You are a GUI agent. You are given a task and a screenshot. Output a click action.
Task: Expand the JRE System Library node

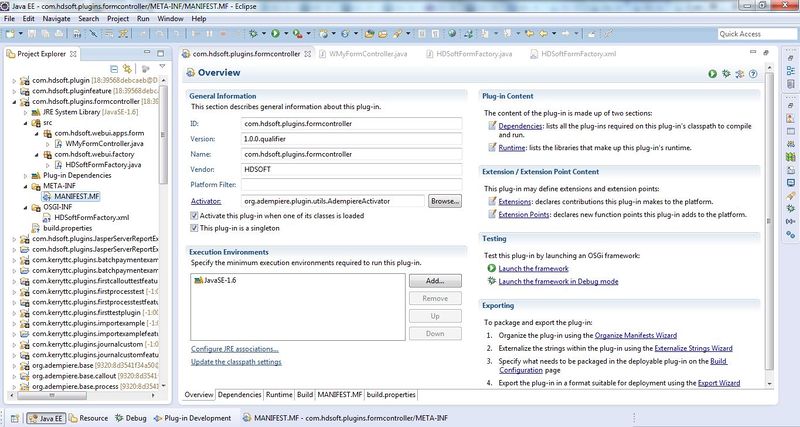tap(25, 112)
